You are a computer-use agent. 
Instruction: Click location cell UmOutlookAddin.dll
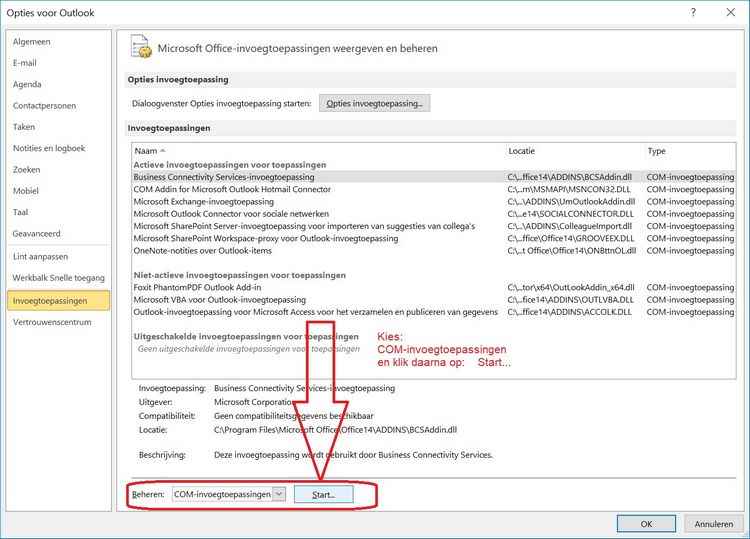571,202
